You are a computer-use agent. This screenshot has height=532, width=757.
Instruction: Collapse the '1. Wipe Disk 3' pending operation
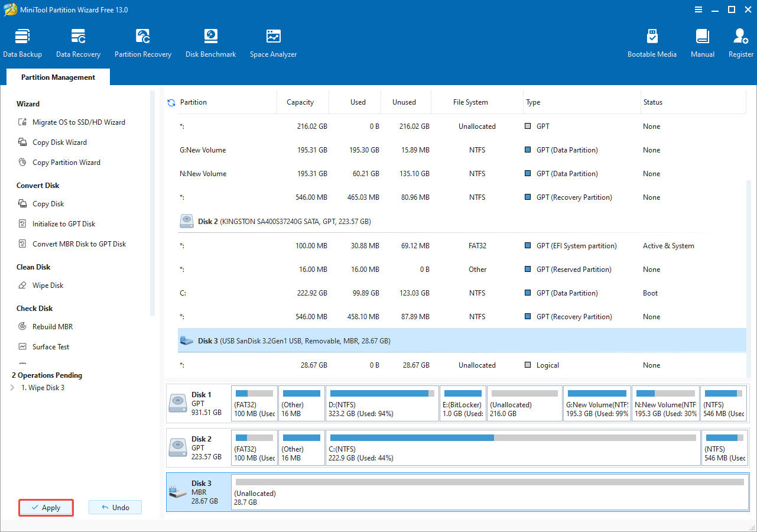(12, 387)
